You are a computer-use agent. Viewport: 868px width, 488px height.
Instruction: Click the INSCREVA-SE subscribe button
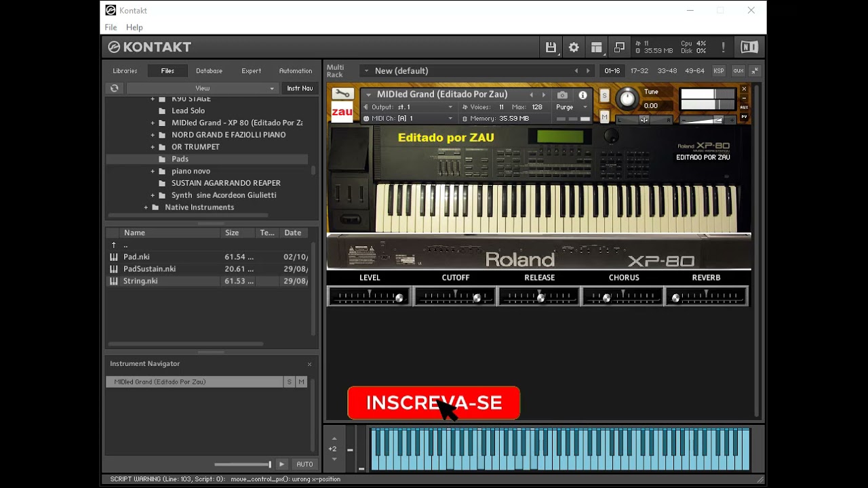(434, 403)
